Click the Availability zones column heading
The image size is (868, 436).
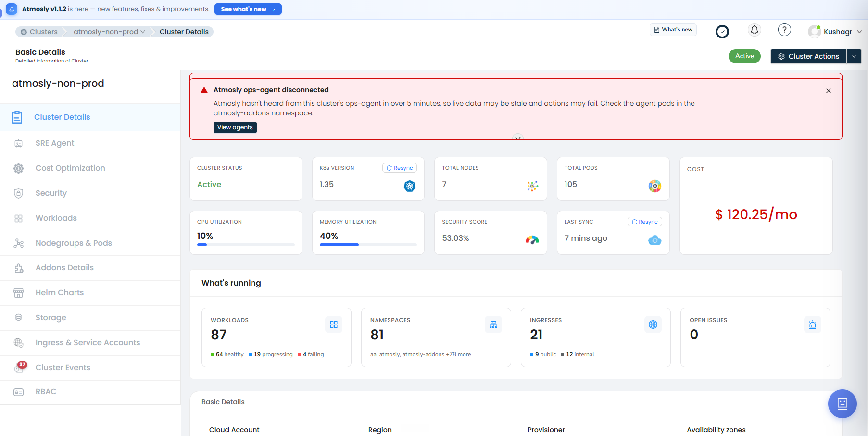tap(716, 430)
